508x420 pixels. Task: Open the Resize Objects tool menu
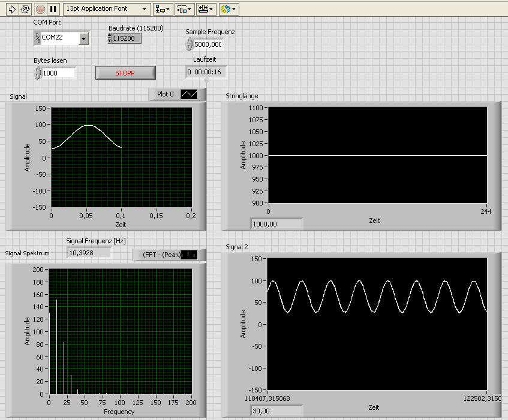tap(206, 9)
